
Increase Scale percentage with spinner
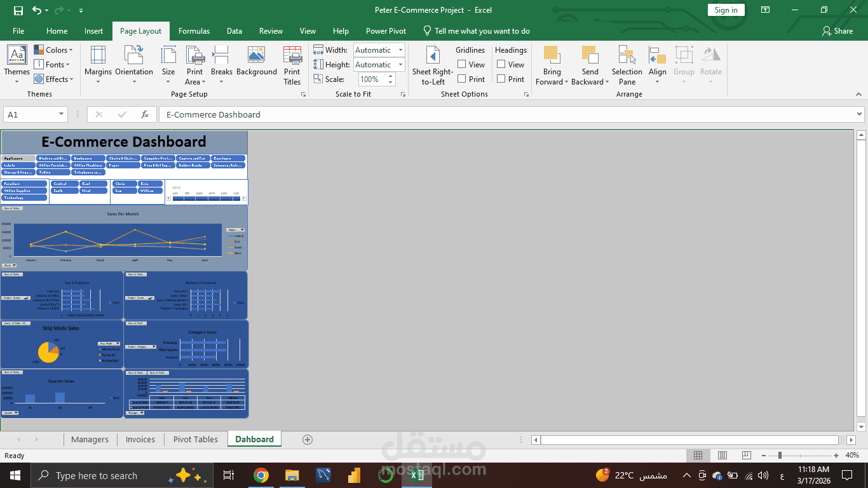point(390,76)
